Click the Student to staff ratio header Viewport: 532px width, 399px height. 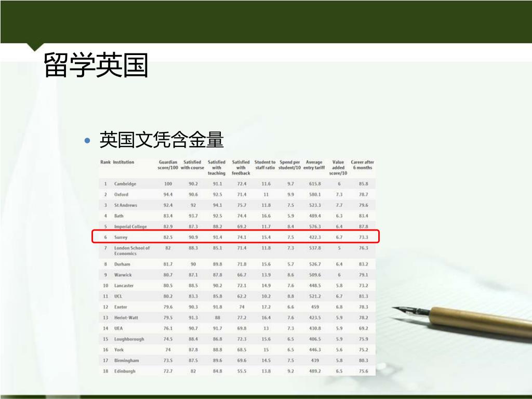point(265,165)
